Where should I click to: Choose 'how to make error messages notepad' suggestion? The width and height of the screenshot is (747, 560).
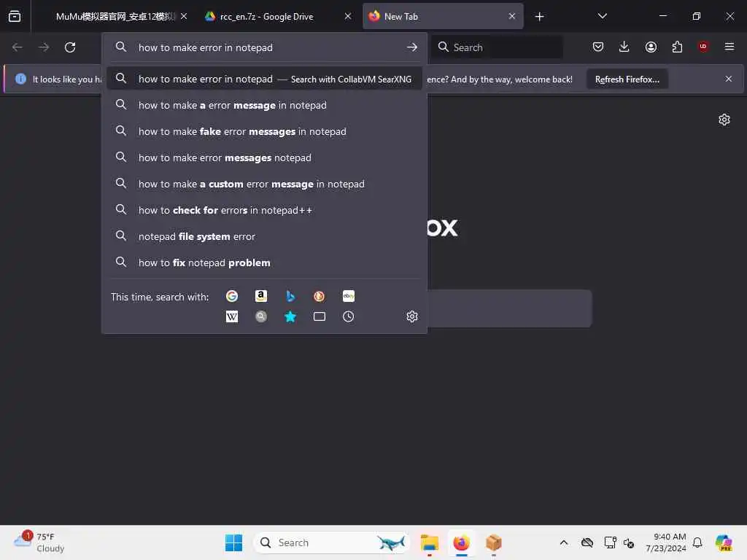click(264, 157)
